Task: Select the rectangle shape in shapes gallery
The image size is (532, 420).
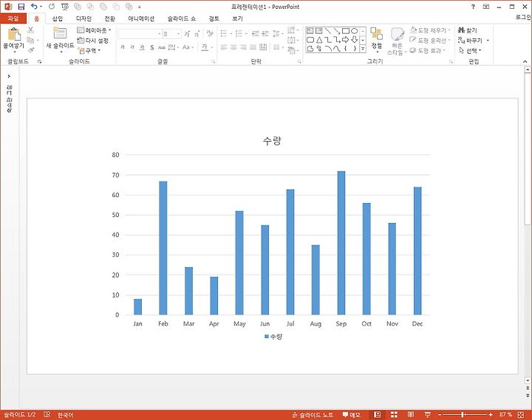Action: 346,31
